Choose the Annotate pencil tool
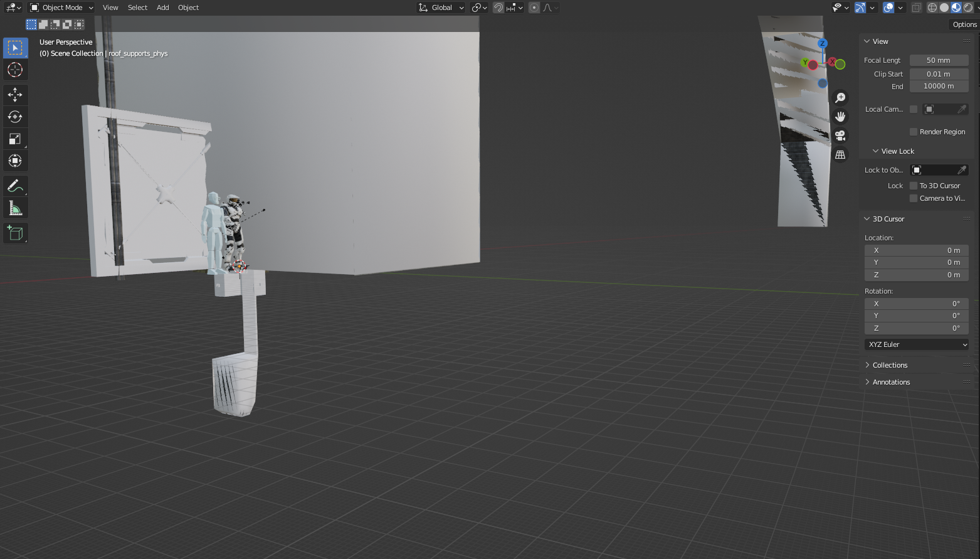 tap(15, 186)
